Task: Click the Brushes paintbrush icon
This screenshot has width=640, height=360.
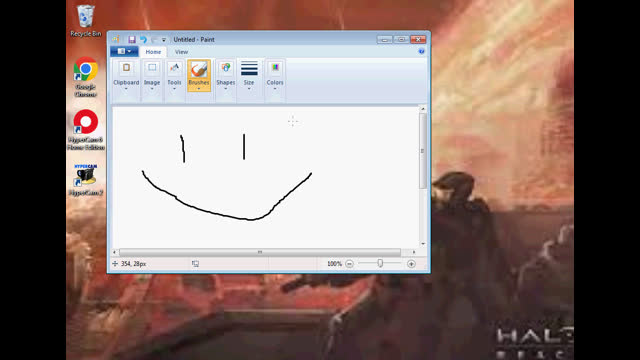Action: [199, 69]
